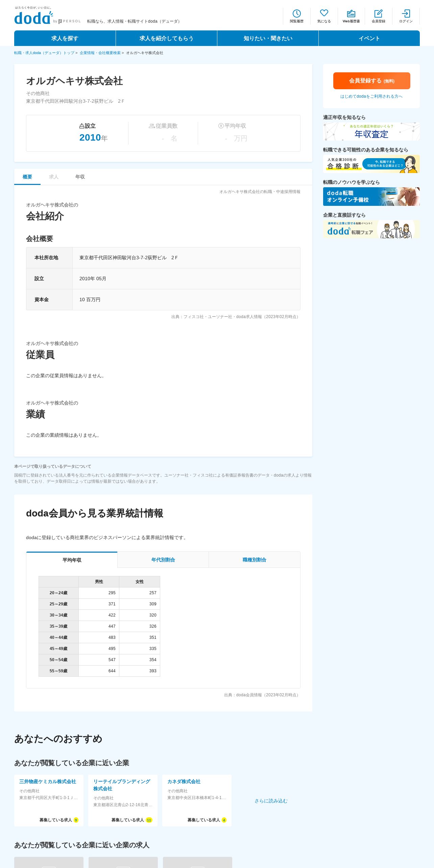Select the 平均年収 statistics tab
The width and height of the screenshot is (434, 868).
pos(72,560)
